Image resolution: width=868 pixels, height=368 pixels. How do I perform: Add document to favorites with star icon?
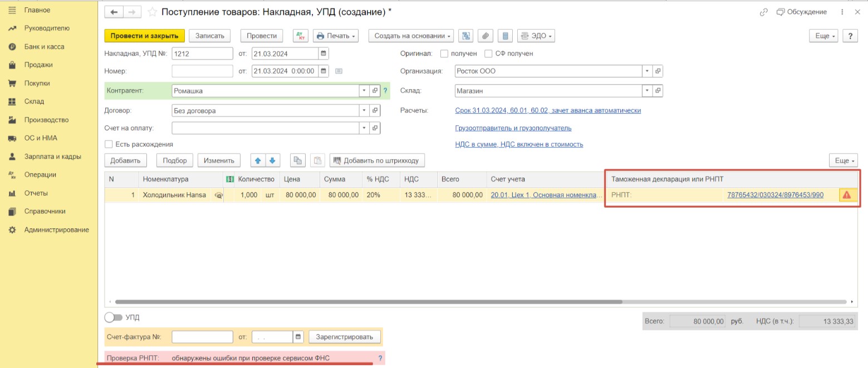[151, 12]
